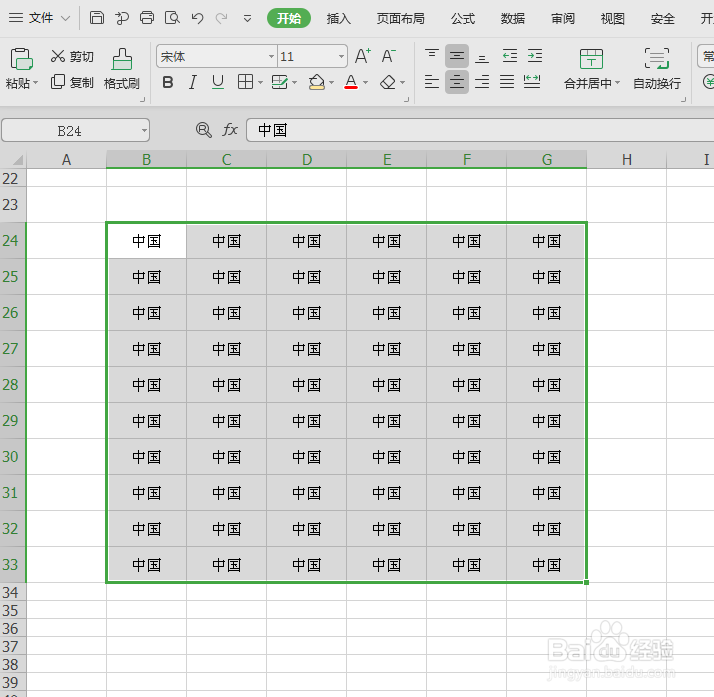
Task: Click the zoom magnifier next to fx
Action: (204, 130)
